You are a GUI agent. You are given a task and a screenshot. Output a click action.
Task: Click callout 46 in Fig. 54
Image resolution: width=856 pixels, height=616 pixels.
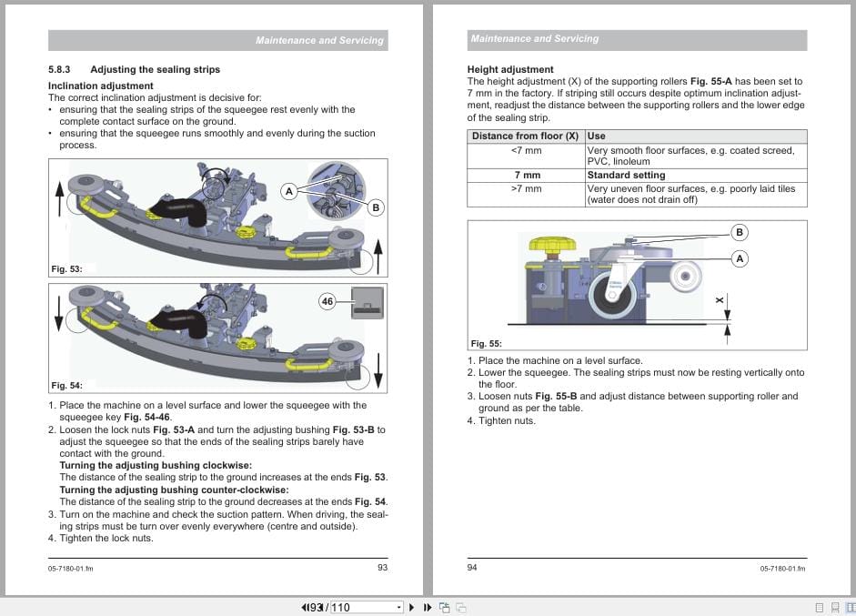(x=326, y=301)
